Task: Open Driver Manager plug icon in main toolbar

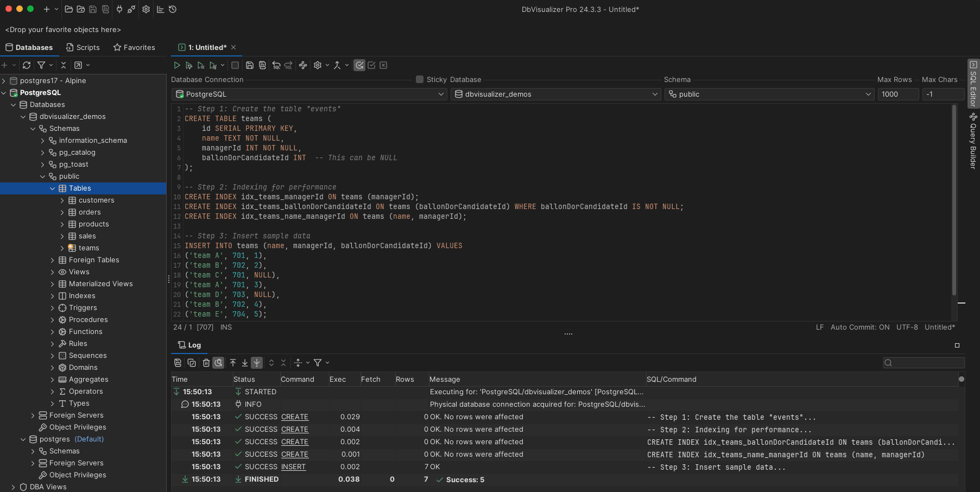Action: 119,10
